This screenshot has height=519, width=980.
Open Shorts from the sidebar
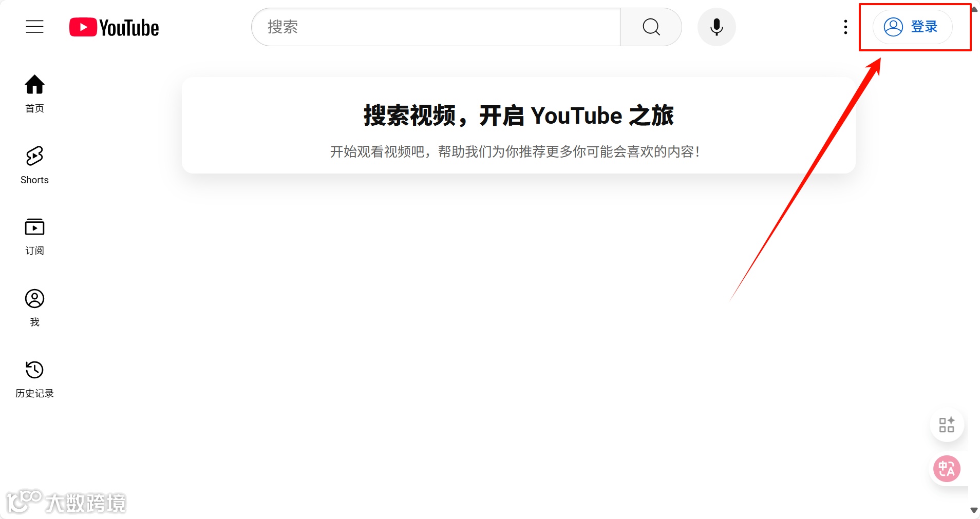pos(35,165)
